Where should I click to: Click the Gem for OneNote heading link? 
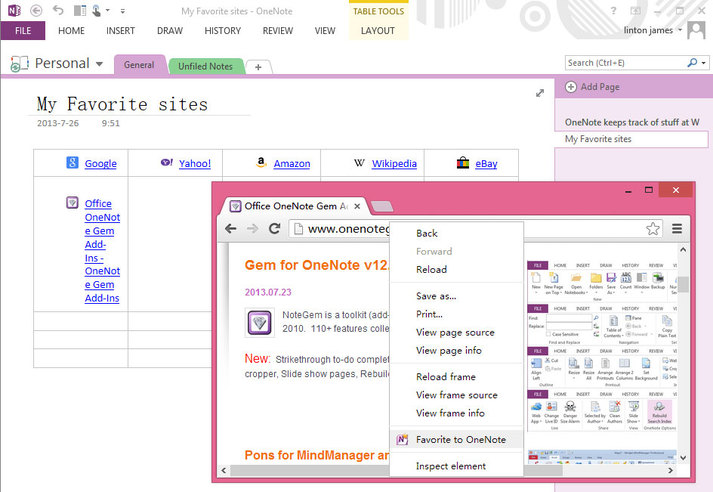317,265
